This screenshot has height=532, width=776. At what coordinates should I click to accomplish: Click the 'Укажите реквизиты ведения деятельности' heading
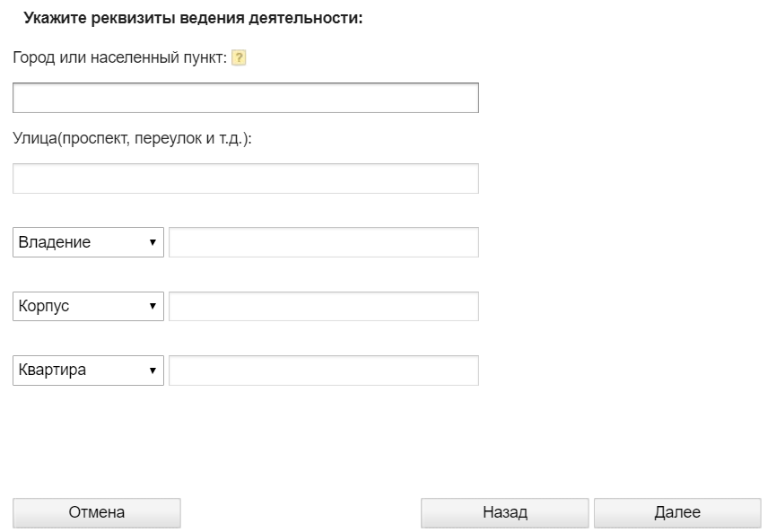click(x=192, y=18)
